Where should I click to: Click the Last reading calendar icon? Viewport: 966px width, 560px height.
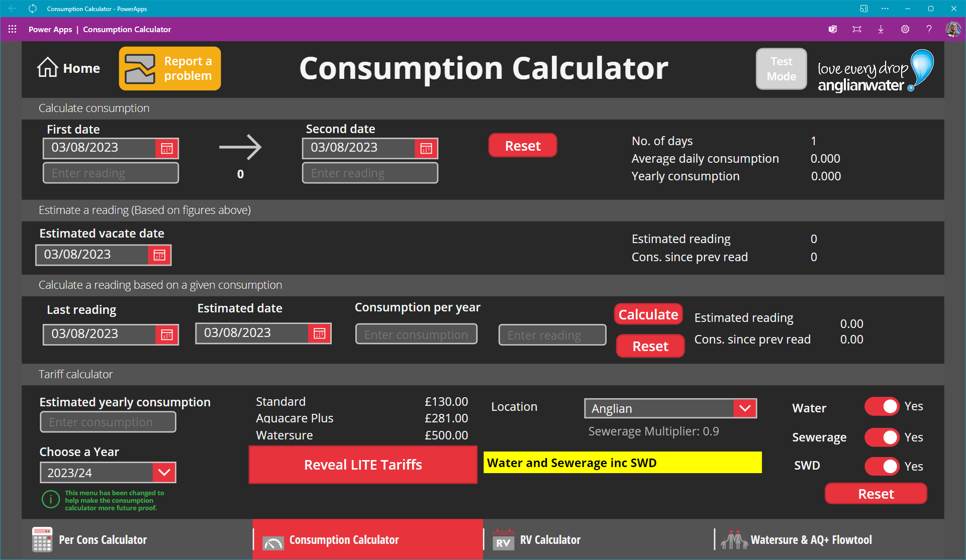tap(167, 334)
